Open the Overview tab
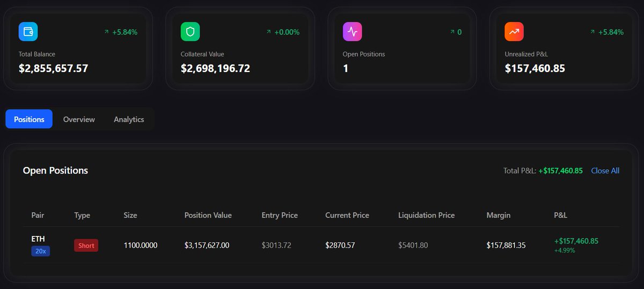 (x=79, y=119)
